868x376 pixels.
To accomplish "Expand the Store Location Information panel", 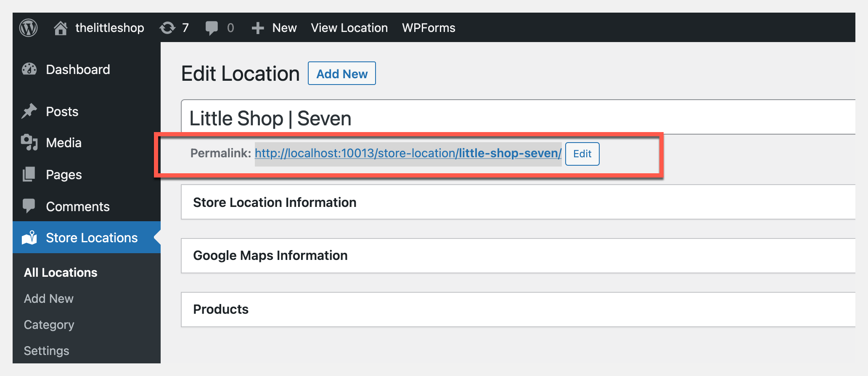I will 275,202.
